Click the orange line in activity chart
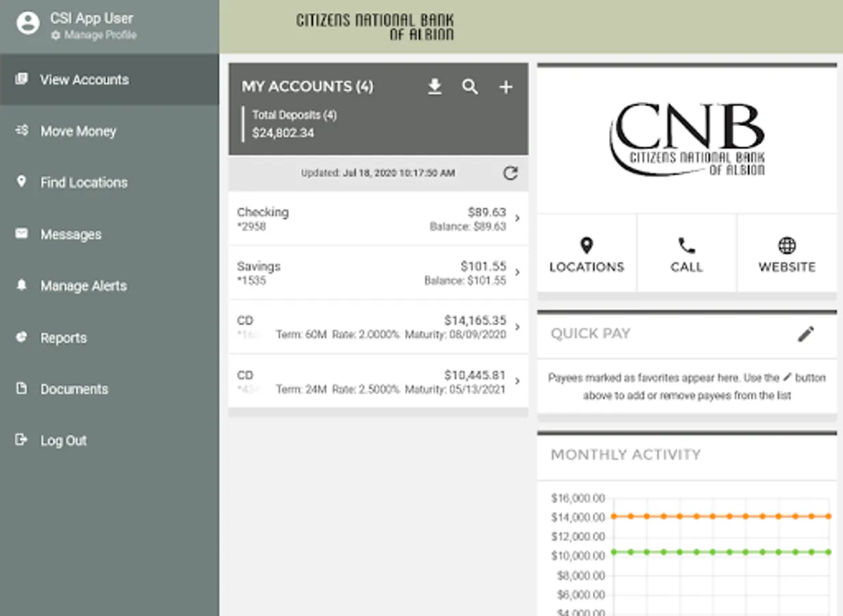843x616 pixels. [x=721, y=516]
